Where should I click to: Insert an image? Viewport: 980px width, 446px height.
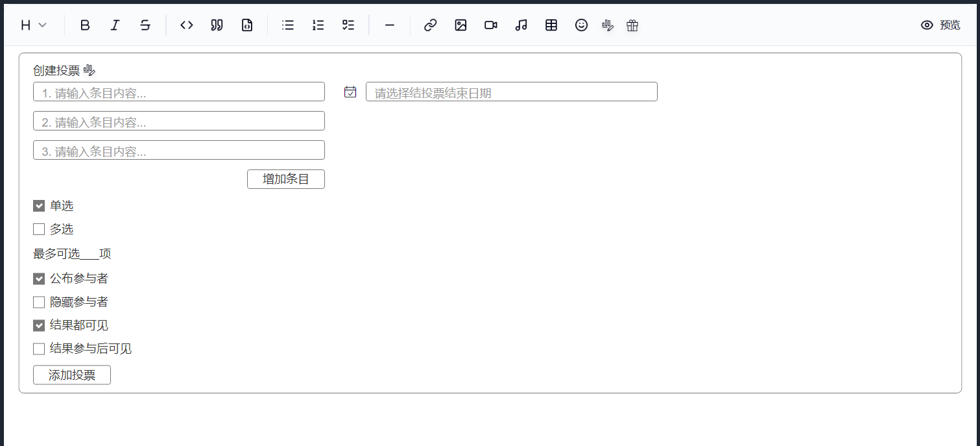[x=460, y=25]
